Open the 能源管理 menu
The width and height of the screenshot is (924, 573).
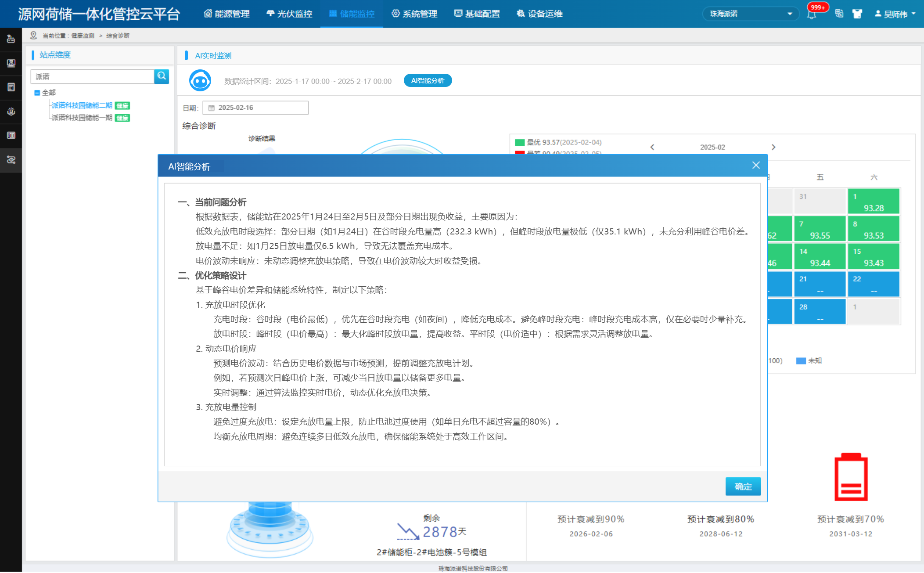[x=227, y=14]
